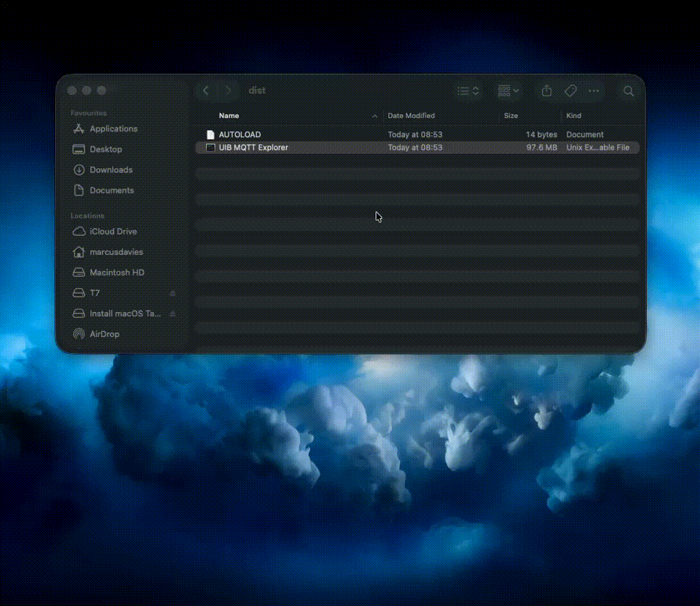
Task: Open the view options dropdown
Action: pos(467,91)
